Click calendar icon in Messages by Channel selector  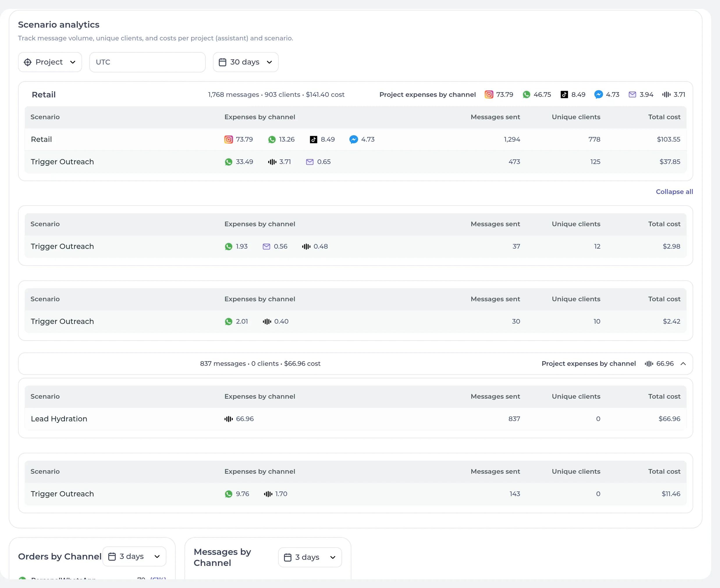click(287, 557)
